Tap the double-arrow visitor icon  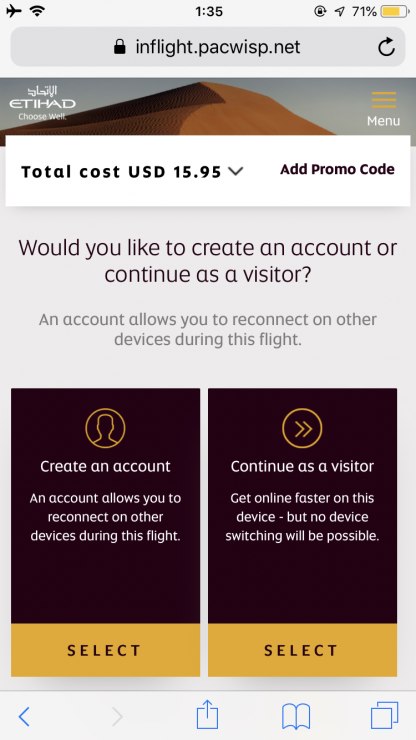[x=302, y=428]
